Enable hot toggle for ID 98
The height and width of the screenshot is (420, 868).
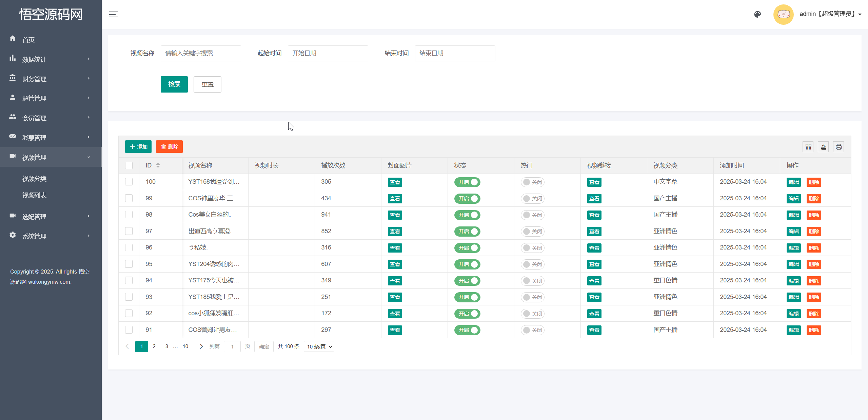pyautogui.click(x=532, y=215)
